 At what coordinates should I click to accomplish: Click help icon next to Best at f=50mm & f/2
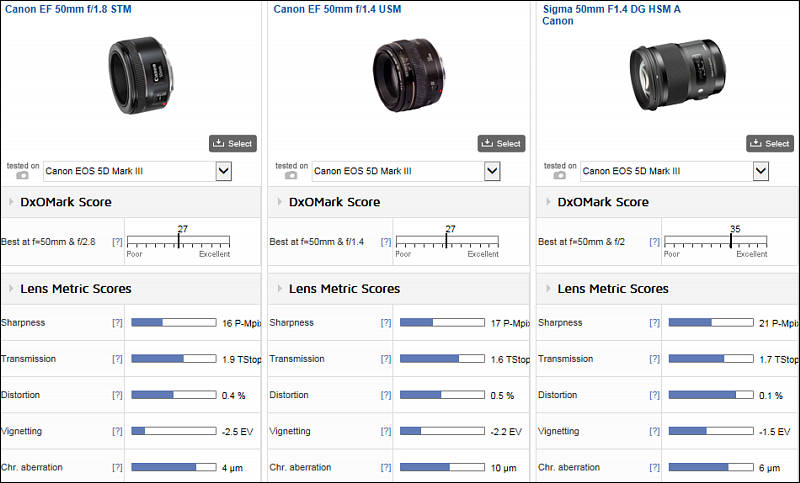655,242
